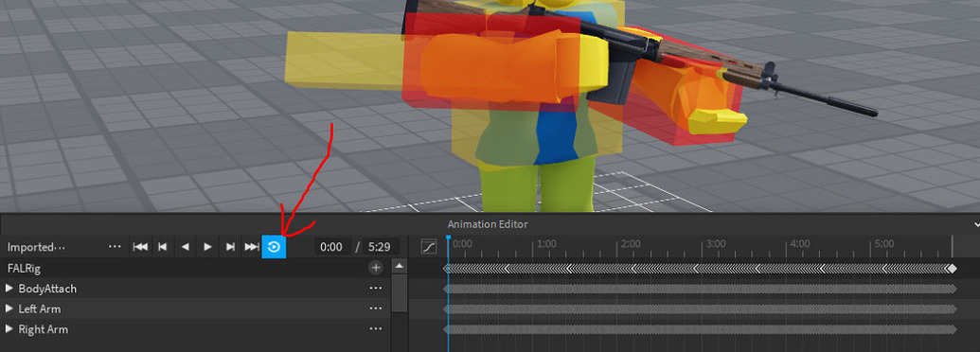
Task: Add a track with the FALRig plus button
Action: pos(376,268)
